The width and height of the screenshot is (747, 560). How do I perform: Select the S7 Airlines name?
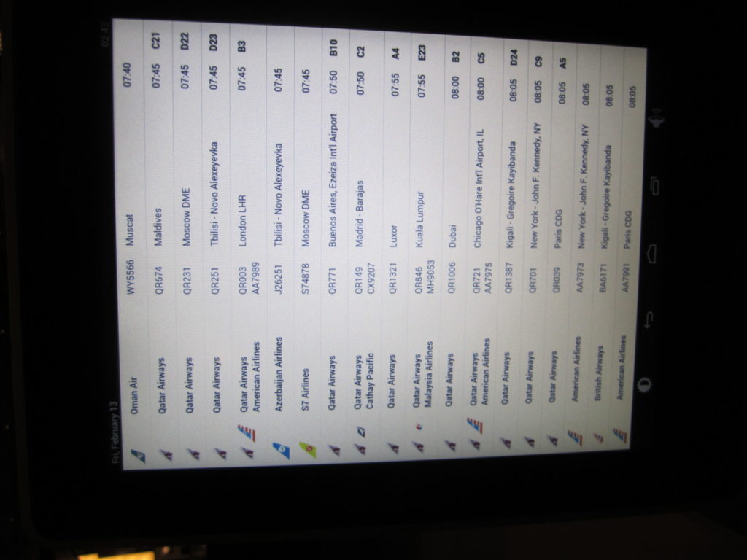point(306,389)
